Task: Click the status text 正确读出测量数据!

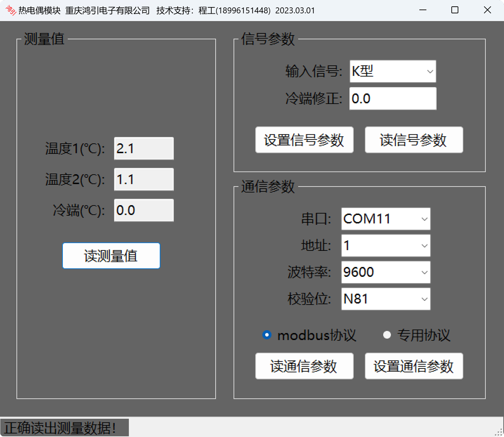Action: pyautogui.click(x=60, y=428)
